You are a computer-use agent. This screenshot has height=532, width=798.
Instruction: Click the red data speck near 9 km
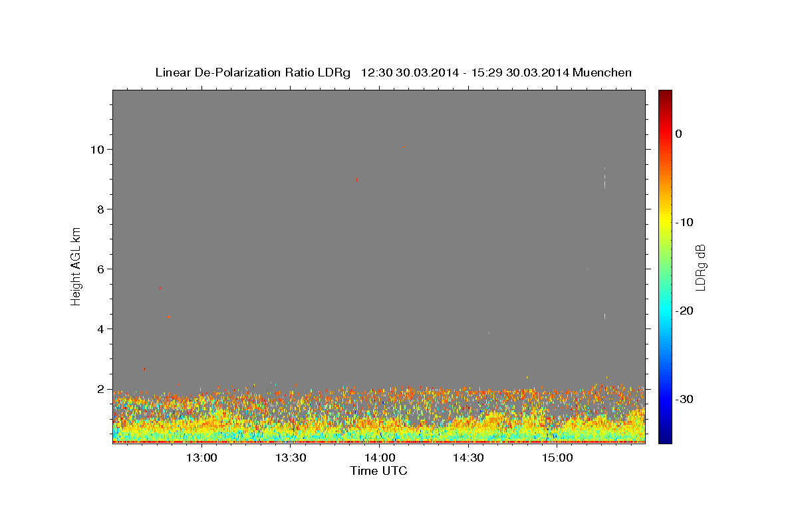[357, 180]
